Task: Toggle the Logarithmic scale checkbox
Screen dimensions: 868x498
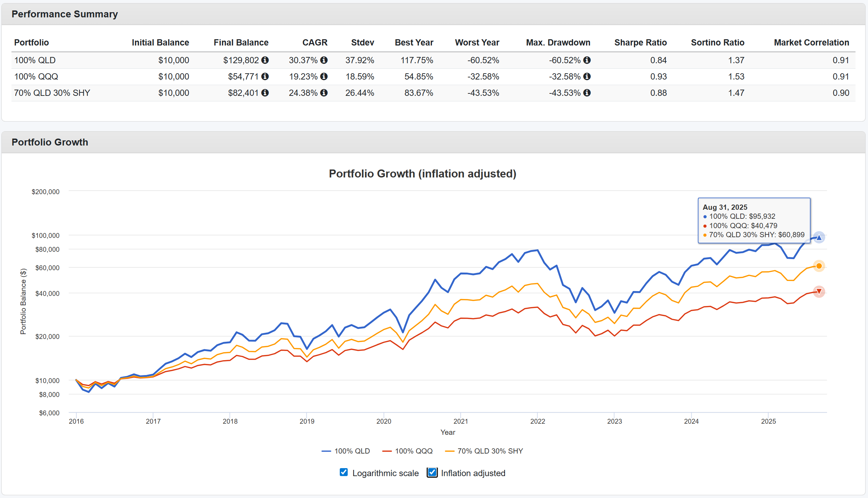Action: pyautogui.click(x=344, y=472)
